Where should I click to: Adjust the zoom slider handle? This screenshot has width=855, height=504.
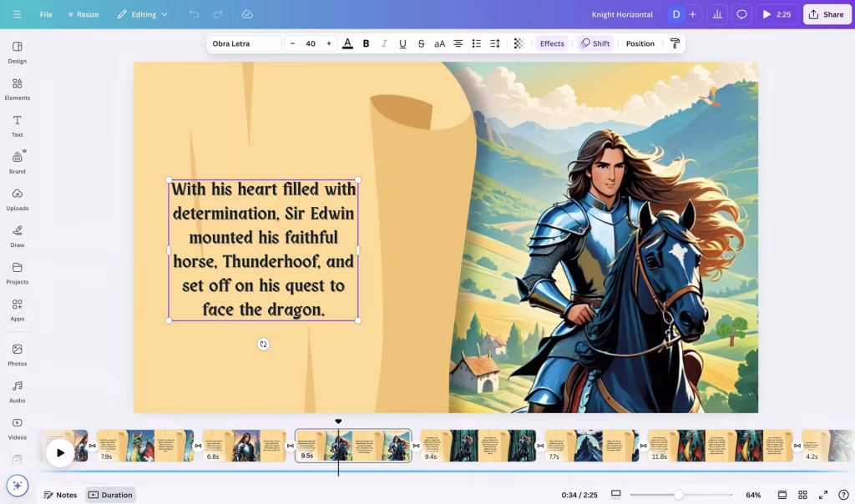[x=678, y=495]
